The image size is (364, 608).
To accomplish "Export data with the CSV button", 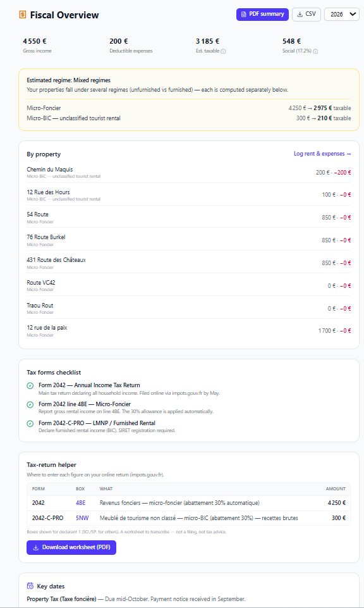I will [x=306, y=15].
